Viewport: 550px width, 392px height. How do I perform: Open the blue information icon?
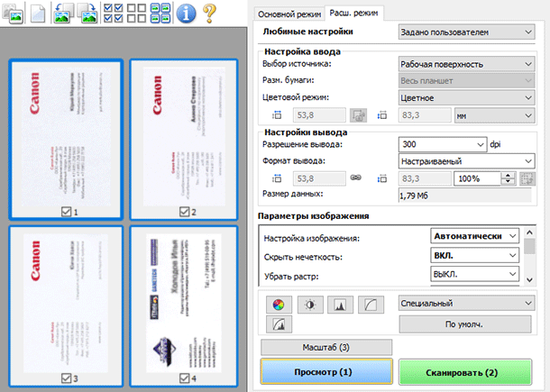pyautogui.click(x=186, y=14)
